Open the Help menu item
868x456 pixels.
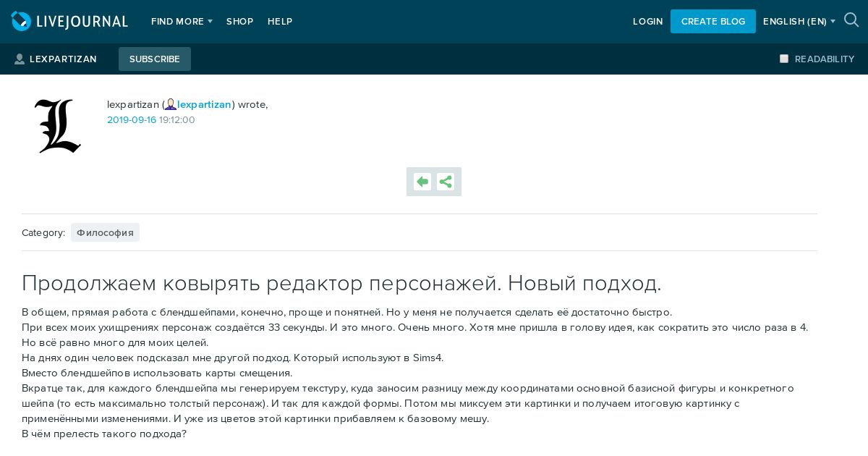click(280, 22)
